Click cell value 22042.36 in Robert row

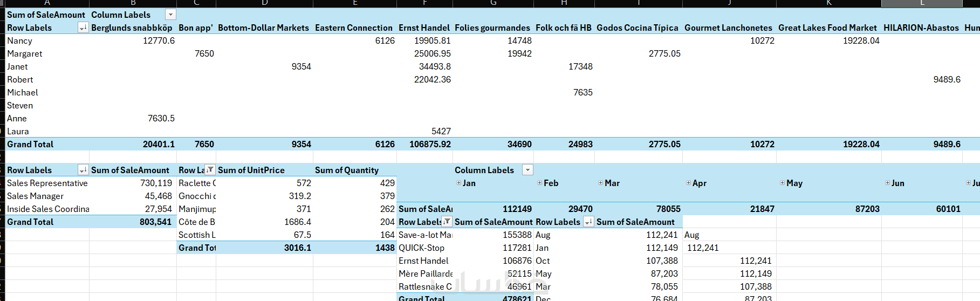(x=433, y=79)
